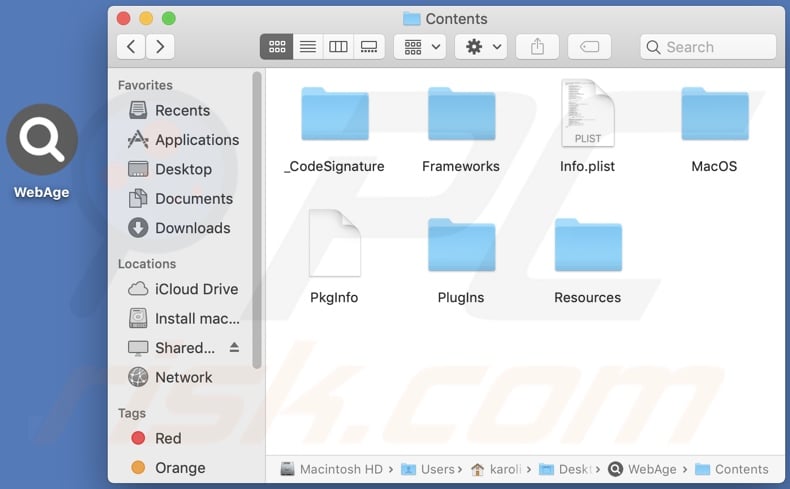The height and width of the screenshot is (489, 790).
Task: Select the PkgInfo file icon
Action: click(335, 243)
